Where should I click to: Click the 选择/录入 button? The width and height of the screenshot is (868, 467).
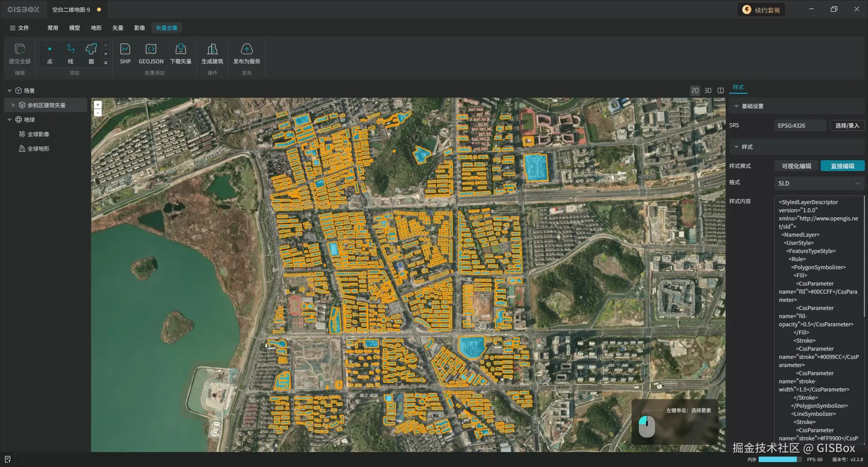click(x=847, y=125)
